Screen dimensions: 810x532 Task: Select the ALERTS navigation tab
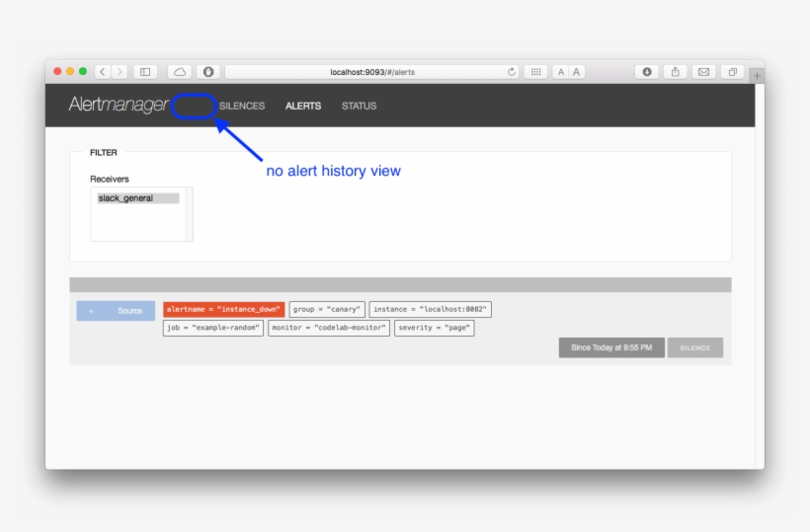[303, 106]
